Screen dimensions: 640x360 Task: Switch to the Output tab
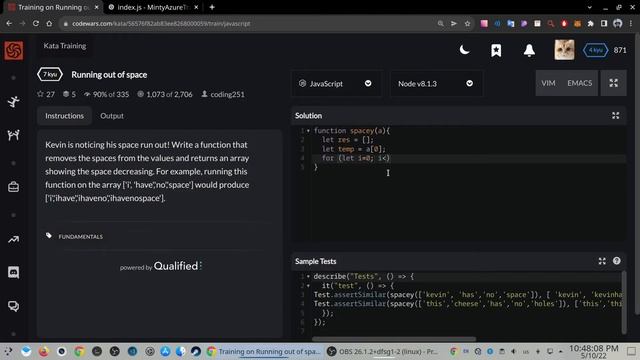point(112,116)
